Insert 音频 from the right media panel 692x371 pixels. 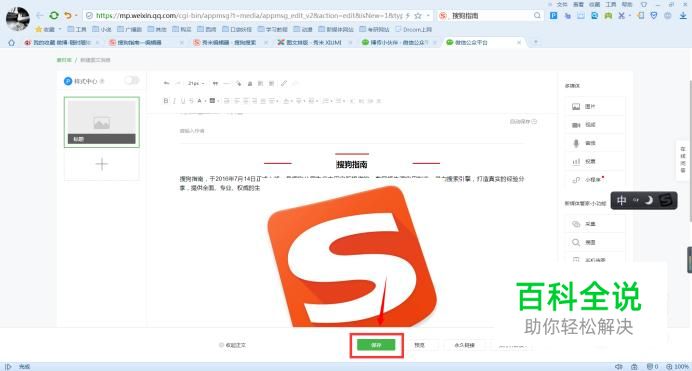[594, 143]
